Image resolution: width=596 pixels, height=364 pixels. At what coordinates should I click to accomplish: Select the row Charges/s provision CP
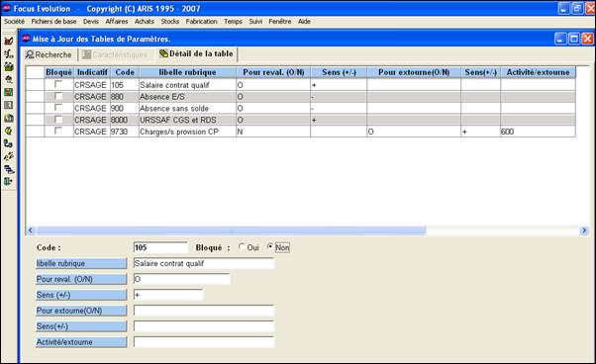300,132
